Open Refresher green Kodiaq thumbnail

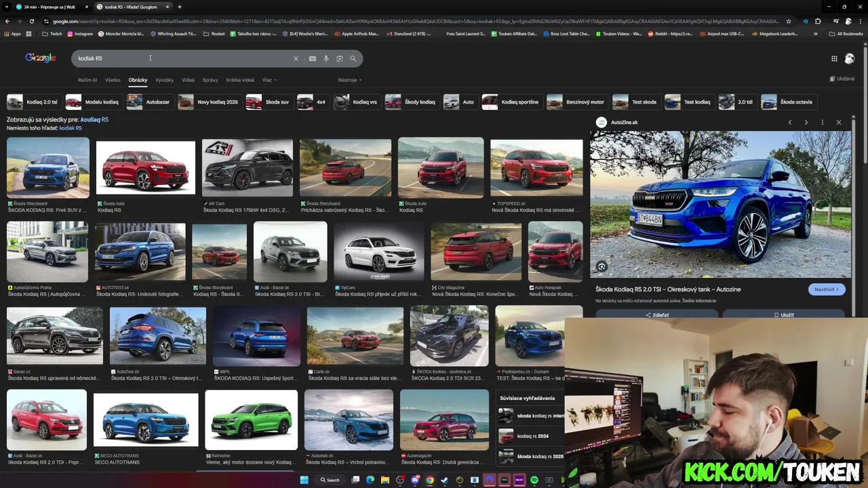[x=252, y=420]
